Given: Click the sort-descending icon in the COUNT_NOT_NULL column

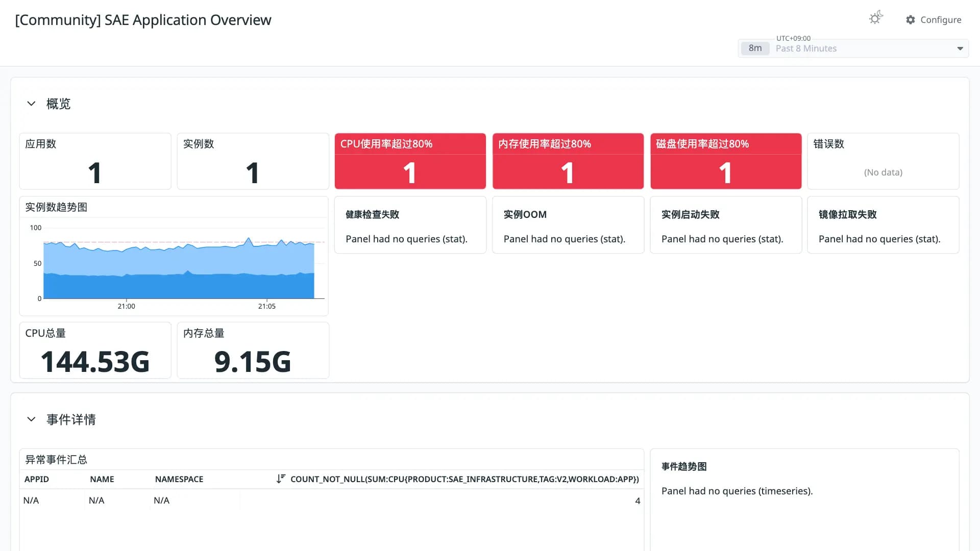Looking at the screenshot, I should click(x=281, y=479).
